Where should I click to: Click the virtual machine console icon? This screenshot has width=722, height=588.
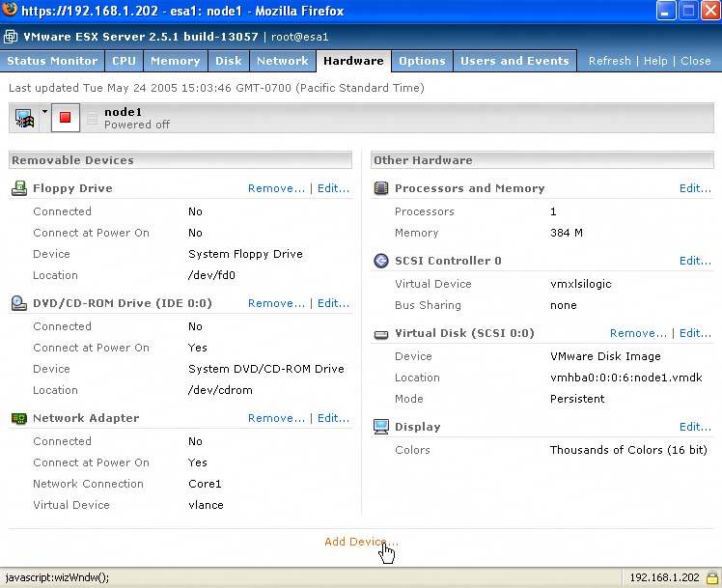tap(24, 118)
